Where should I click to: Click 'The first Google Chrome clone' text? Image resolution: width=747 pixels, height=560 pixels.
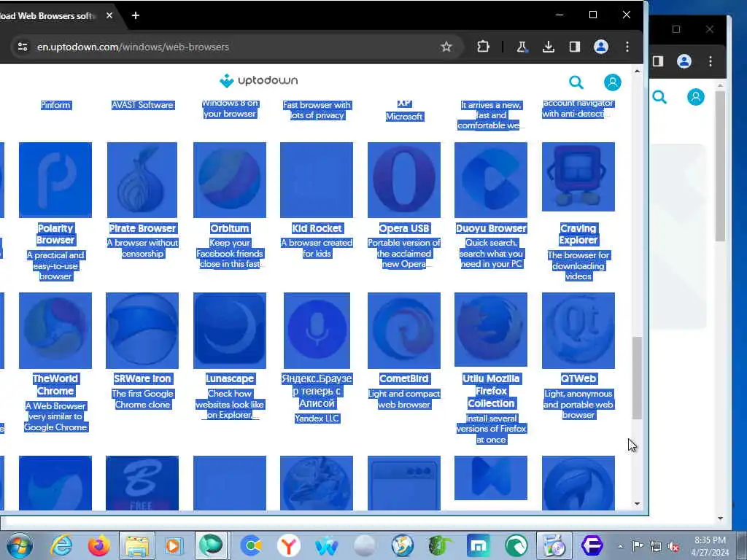coord(142,399)
